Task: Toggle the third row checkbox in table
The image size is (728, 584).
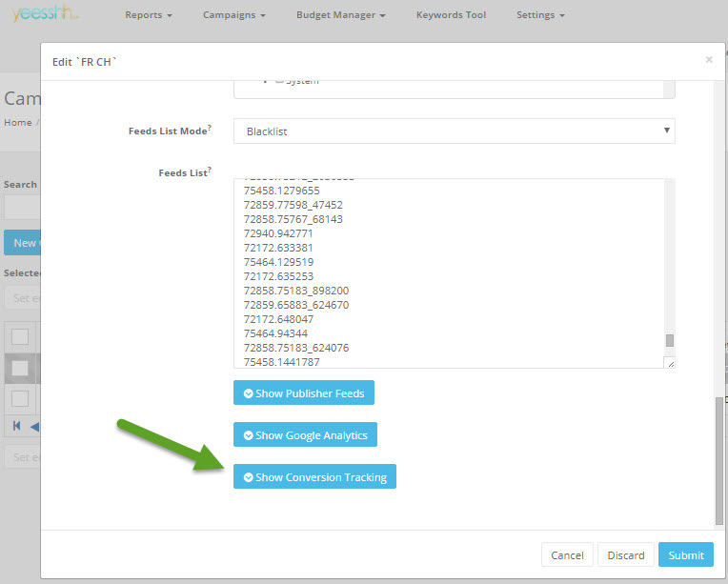Action: coord(20,399)
